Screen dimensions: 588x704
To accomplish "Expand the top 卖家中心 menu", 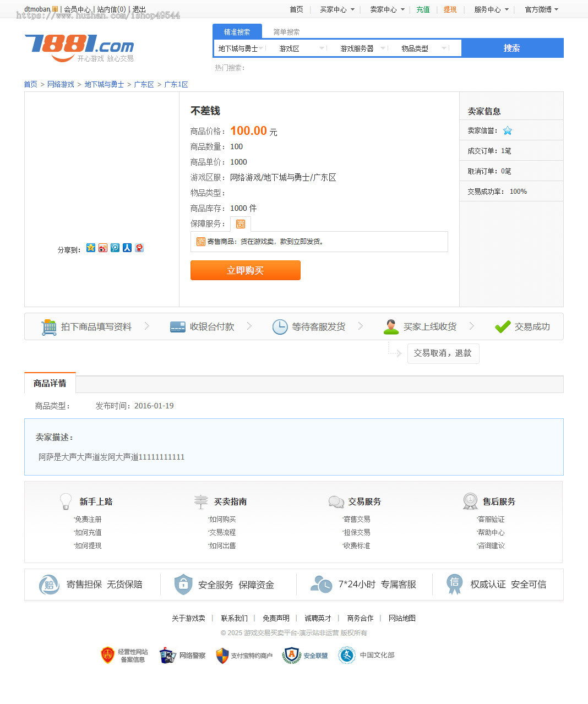I will coord(387,9).
